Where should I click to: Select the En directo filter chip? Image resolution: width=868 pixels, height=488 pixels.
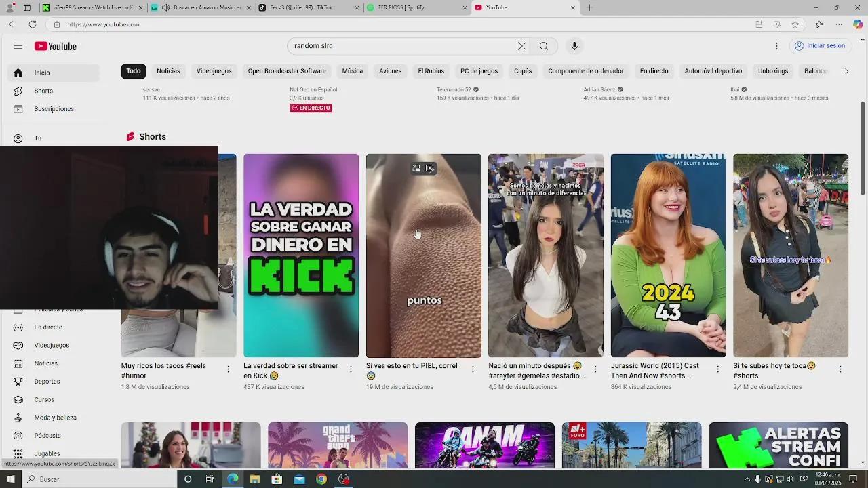coord(654,71)
